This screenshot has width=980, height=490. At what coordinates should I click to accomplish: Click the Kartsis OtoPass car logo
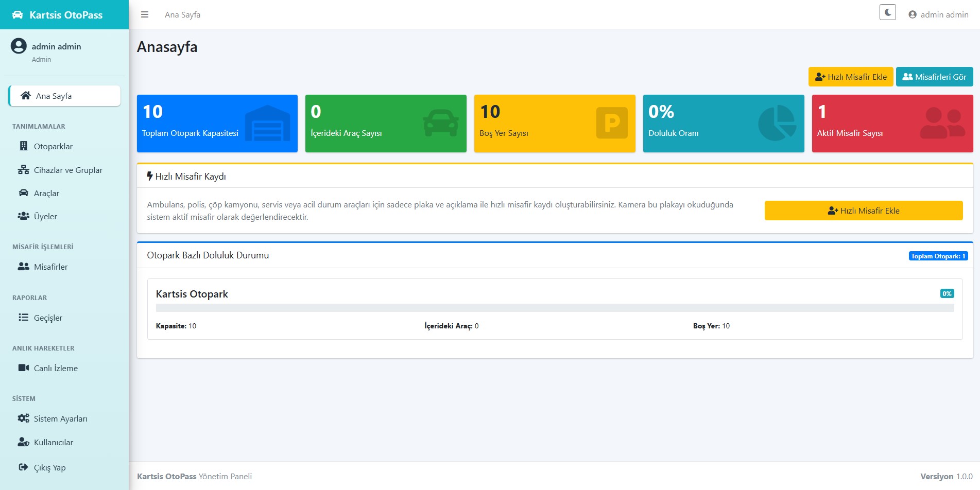click(x=18, y=14)
